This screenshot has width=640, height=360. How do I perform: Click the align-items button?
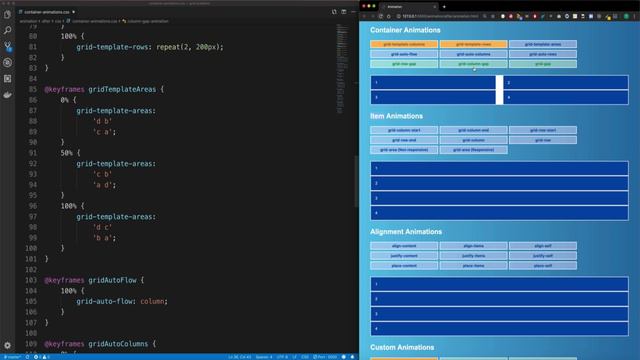point(473,246)
